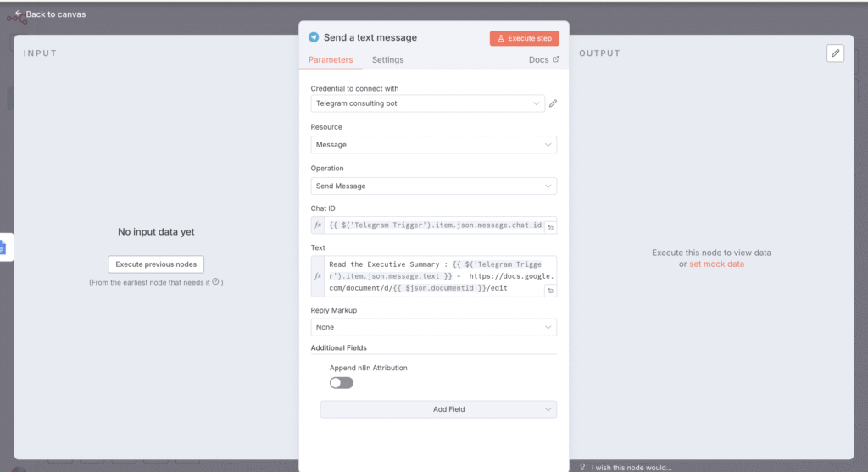
Task: Click the output panel edit pencil icon
Action: (x=836, y=53)
